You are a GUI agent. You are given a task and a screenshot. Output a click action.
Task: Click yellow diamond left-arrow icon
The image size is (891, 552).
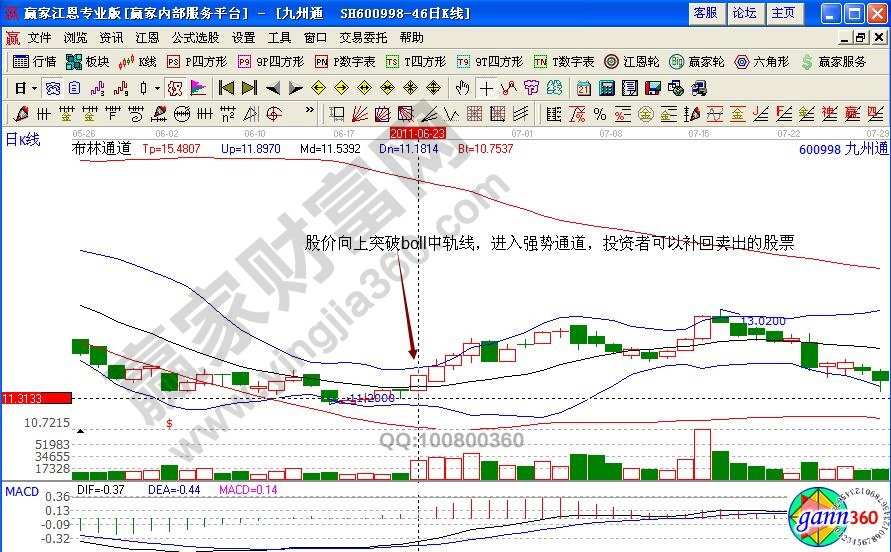point(319,88)
